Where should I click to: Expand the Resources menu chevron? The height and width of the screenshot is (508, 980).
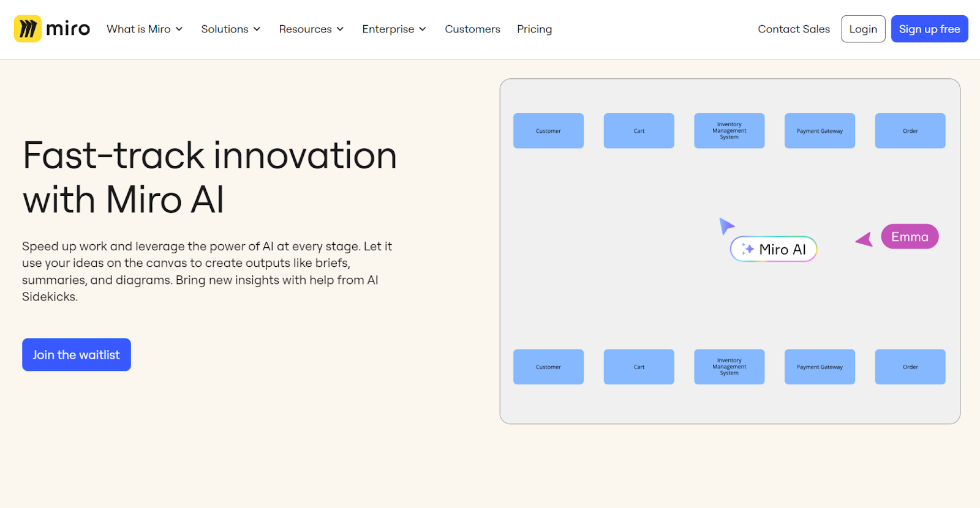point(341,29)
